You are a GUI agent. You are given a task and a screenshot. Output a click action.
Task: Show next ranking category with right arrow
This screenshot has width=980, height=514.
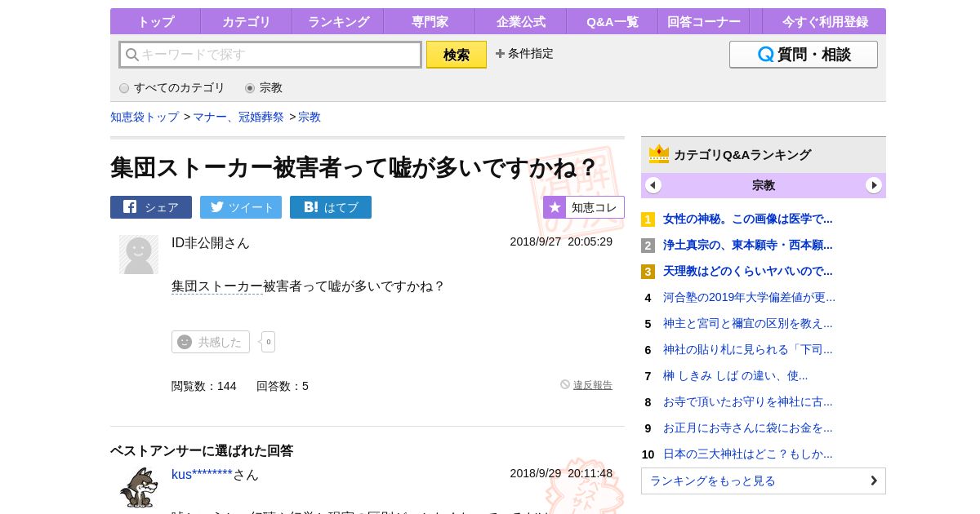[x=874, y=185]
